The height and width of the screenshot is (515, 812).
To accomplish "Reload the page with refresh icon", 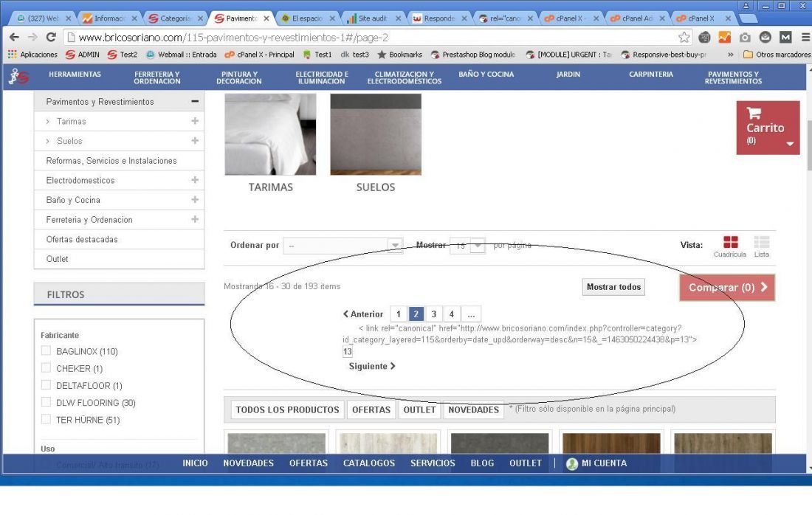I will pos(51,38).
